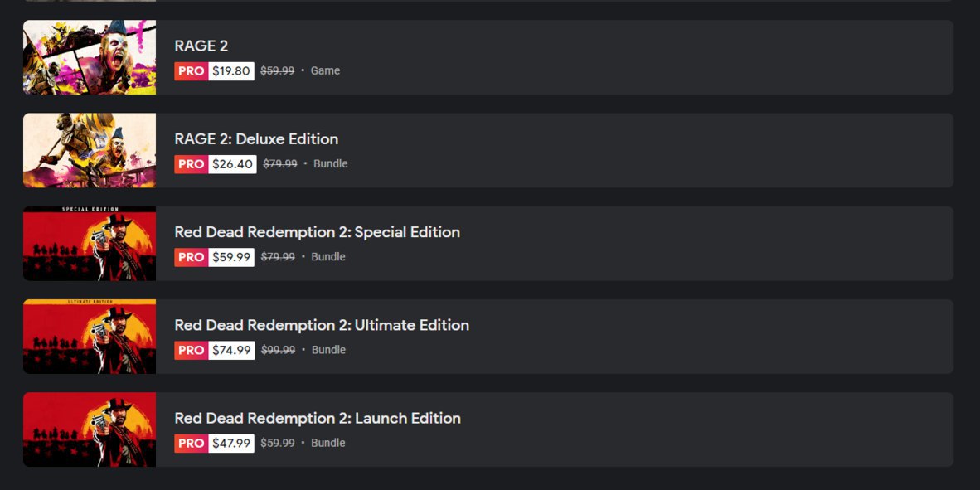The image size is (980, 490).
Task: Click Red Dead Redemption 2: Launch Edition title
Action: [318, 418]
